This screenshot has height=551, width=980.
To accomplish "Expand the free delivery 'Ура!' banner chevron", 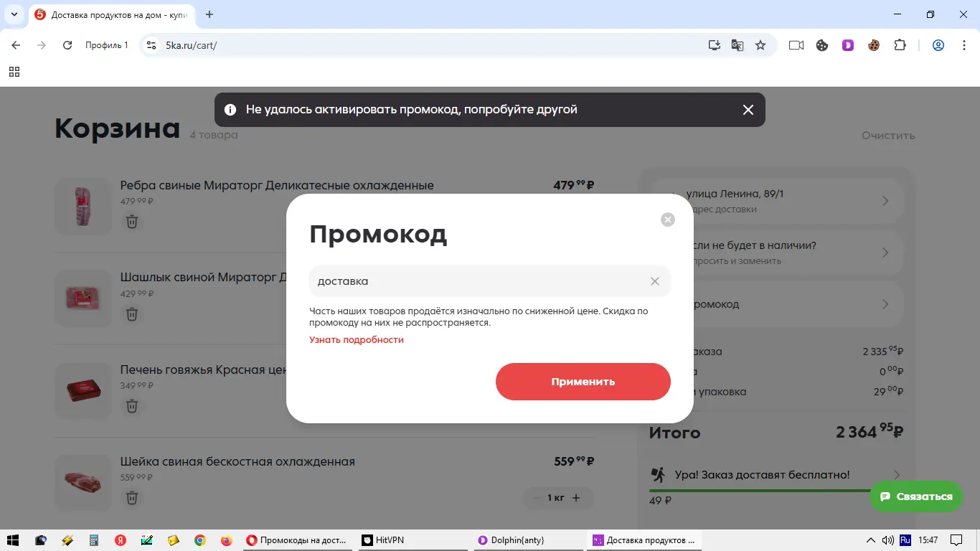I will pyautogui.click(x=897, y=475).
